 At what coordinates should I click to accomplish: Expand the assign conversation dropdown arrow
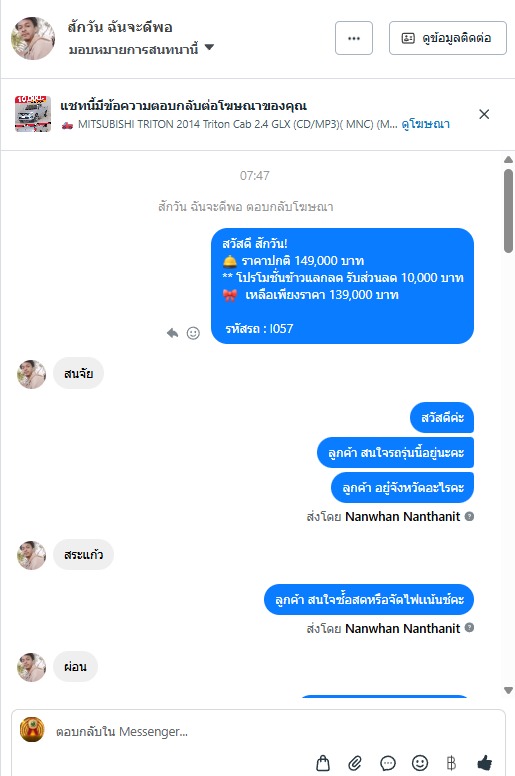coord(209,48)
